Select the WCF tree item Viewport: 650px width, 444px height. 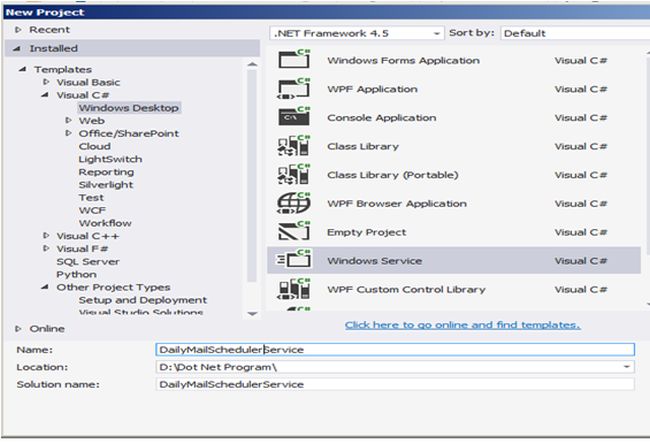[x=92, y=211]
